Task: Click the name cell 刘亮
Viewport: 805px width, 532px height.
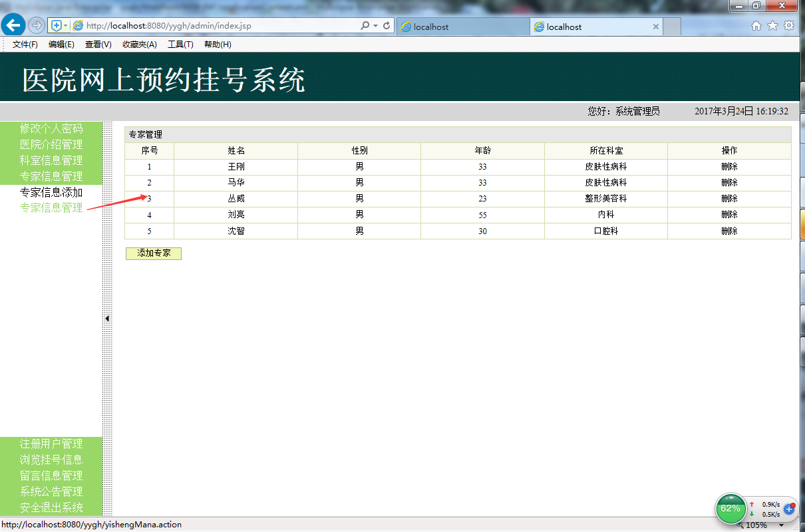Action: coord(236,215)
